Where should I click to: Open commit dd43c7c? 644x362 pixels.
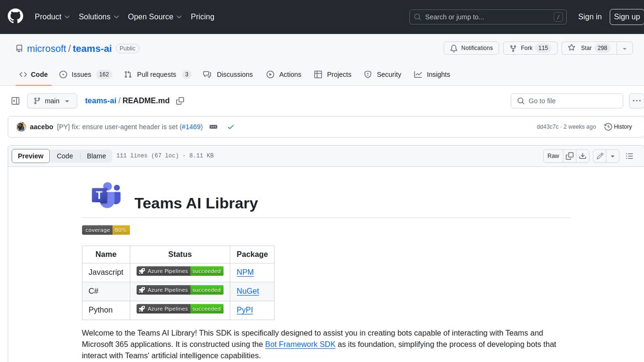tap(547, 127)
